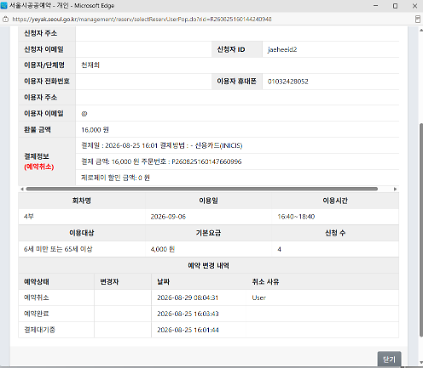Image resolution: width=423 pixels, height=368 pixels.
Task: Click the horizontal scrollbar left arrow
Action: pyautogui.click(x=22, y=189)
